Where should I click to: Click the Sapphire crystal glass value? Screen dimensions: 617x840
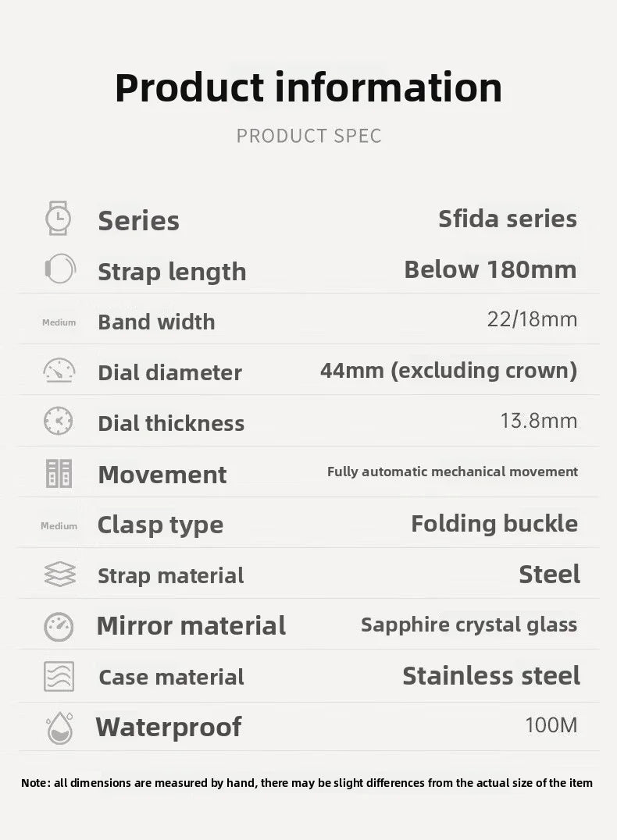(469, 625)
